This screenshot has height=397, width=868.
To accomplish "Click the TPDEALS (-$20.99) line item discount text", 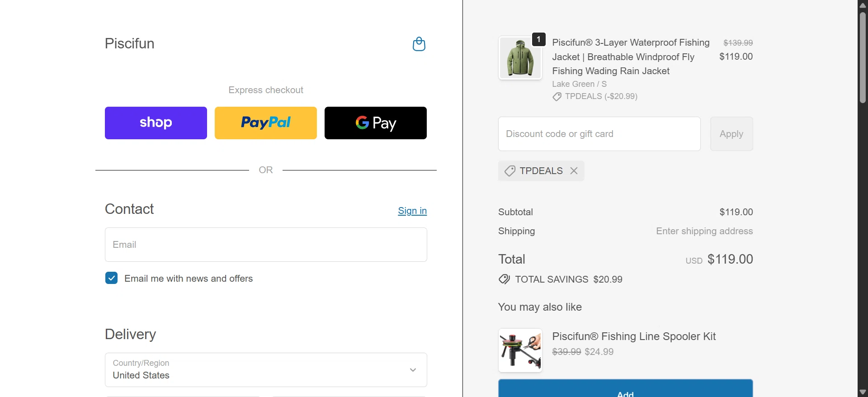I will click(x=601, y=96).
